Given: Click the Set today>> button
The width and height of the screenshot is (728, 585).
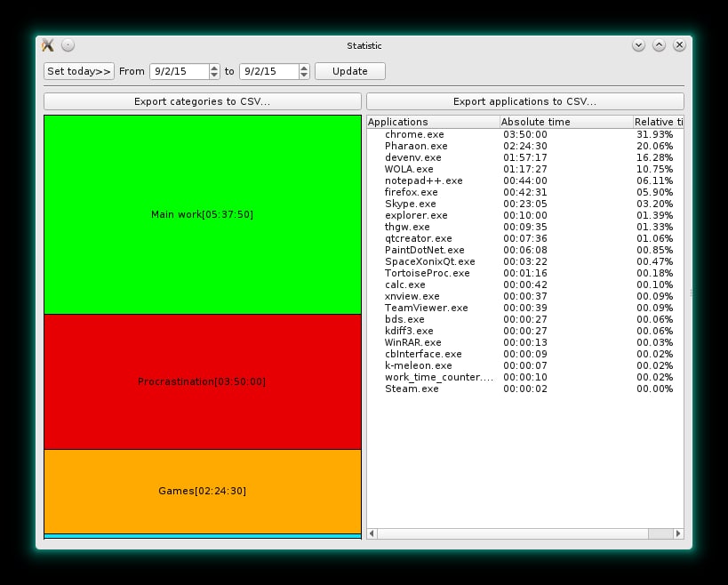Looking at the screenshot, I should 79,71.
